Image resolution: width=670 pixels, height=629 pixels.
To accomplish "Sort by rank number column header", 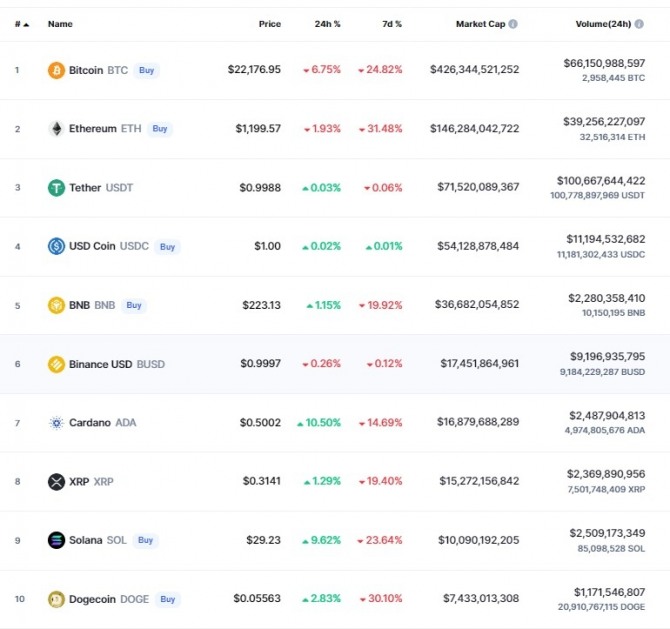I will coord(20,23).
